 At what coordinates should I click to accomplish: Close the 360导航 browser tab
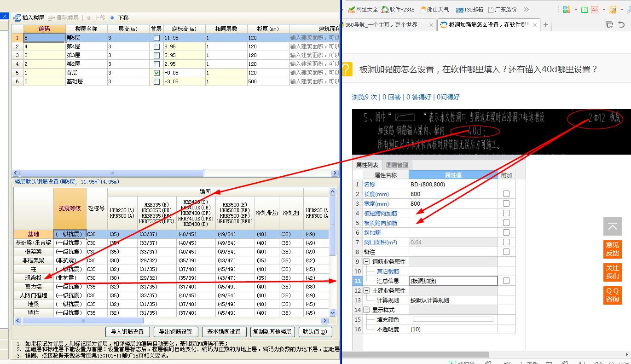coord(431,25)
